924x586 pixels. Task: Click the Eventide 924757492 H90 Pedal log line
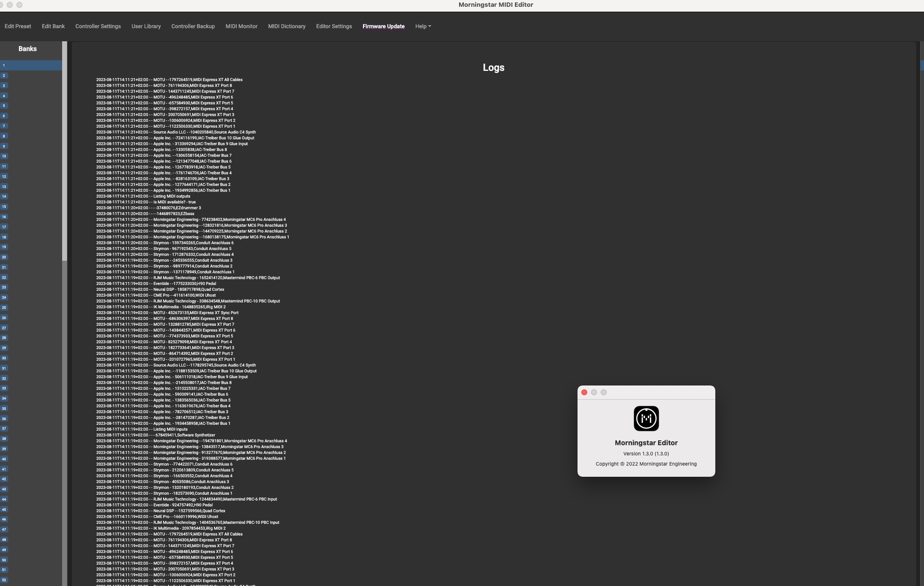pos(154,505)
